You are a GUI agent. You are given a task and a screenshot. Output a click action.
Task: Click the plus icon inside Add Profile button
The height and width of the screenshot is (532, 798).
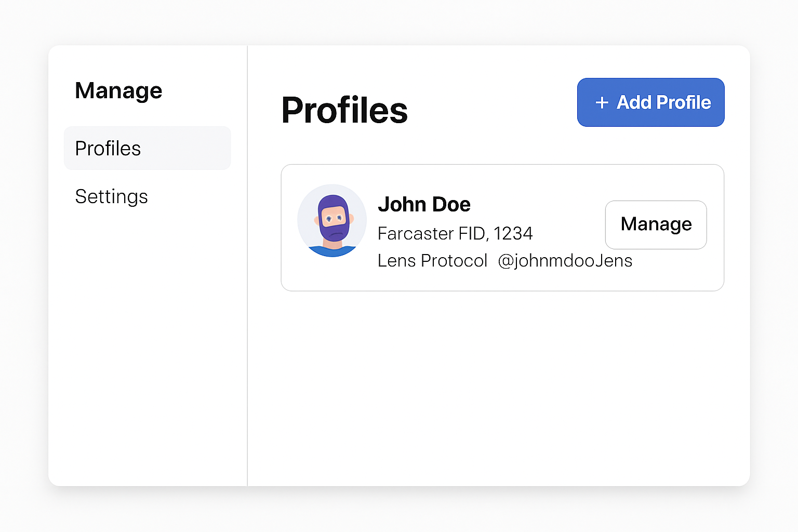[602, 102]
